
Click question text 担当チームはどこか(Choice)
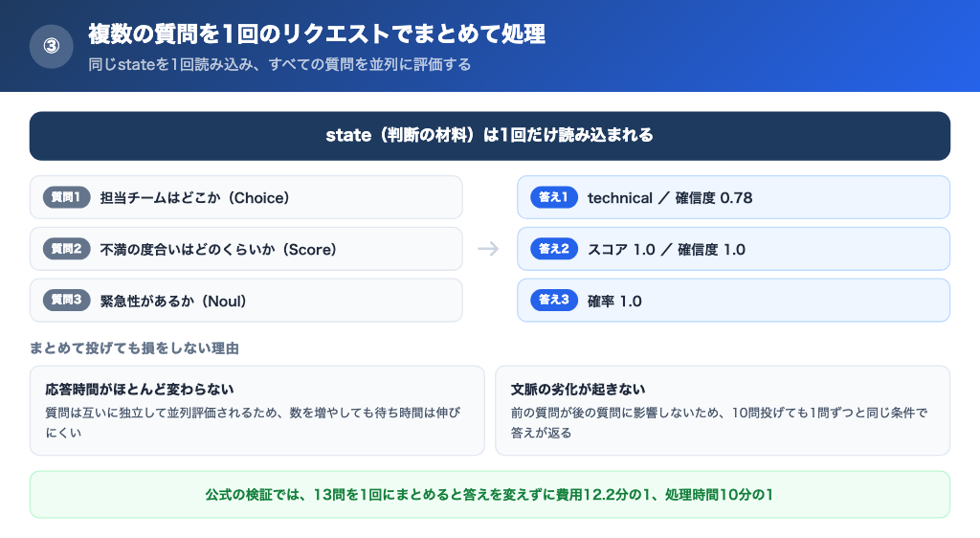click(x=195, y=198)
